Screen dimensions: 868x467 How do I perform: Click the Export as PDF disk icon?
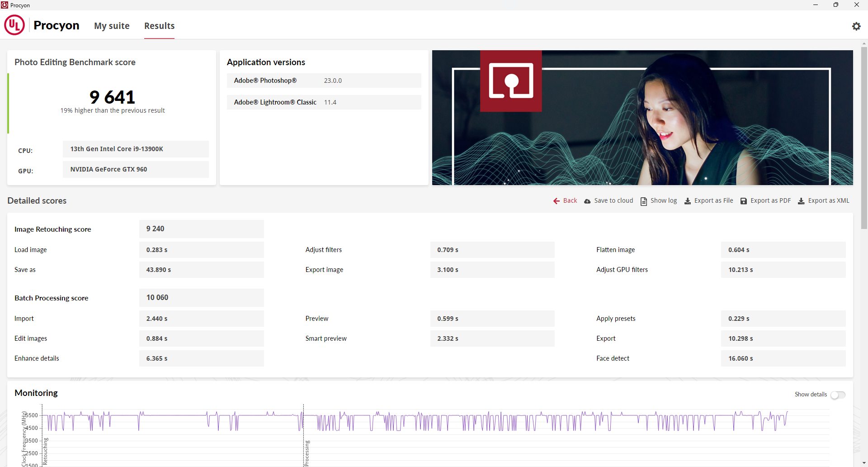click(x=744, y=201)
